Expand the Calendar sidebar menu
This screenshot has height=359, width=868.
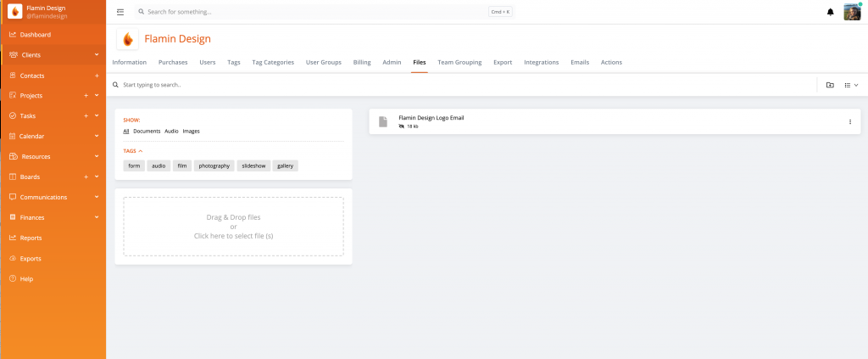[x=97, y=136]
